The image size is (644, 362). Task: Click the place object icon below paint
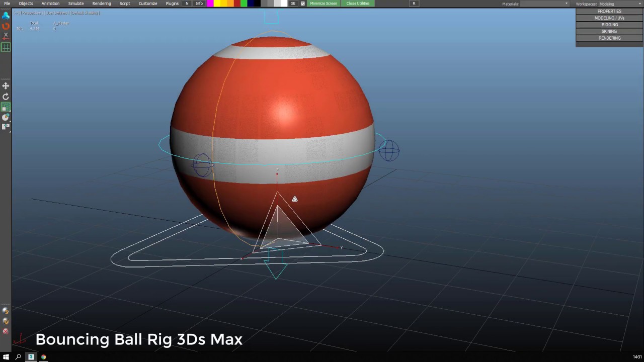(6, 127)
